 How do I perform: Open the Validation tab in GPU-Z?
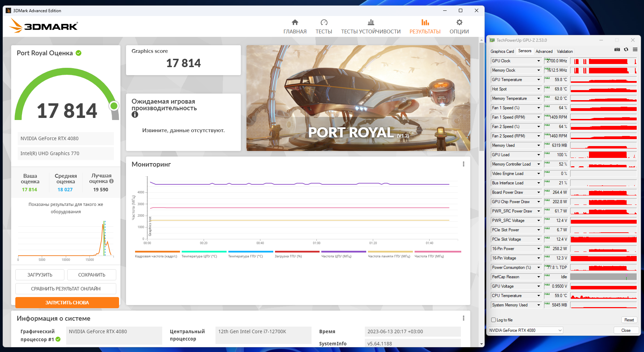565,51
